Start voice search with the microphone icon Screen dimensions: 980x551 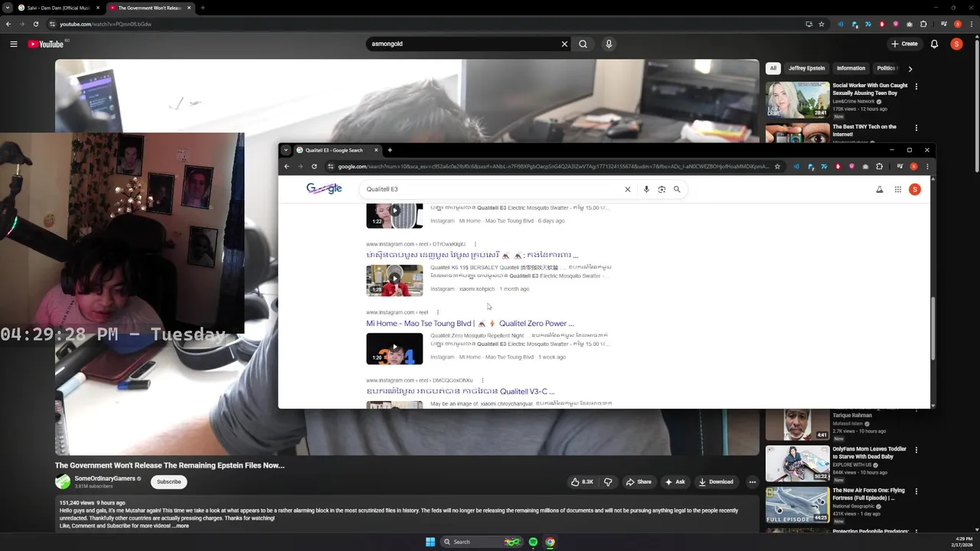point(609,44)
